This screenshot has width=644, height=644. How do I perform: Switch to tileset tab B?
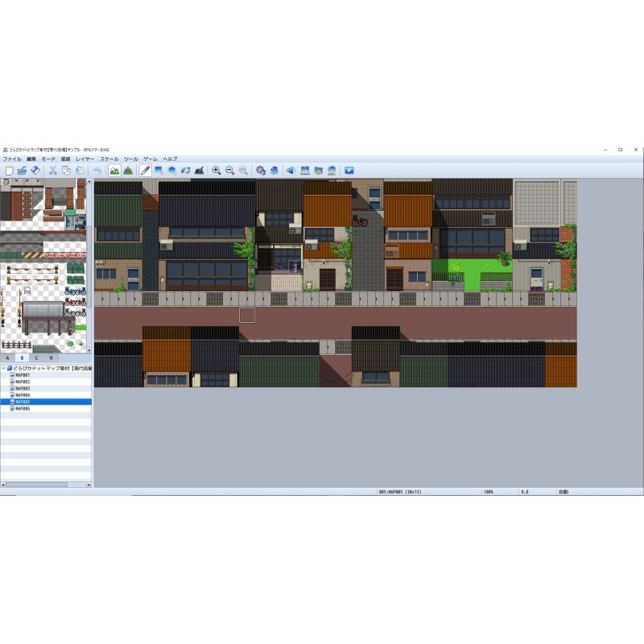pyautogui.click(x=22, y=357)
